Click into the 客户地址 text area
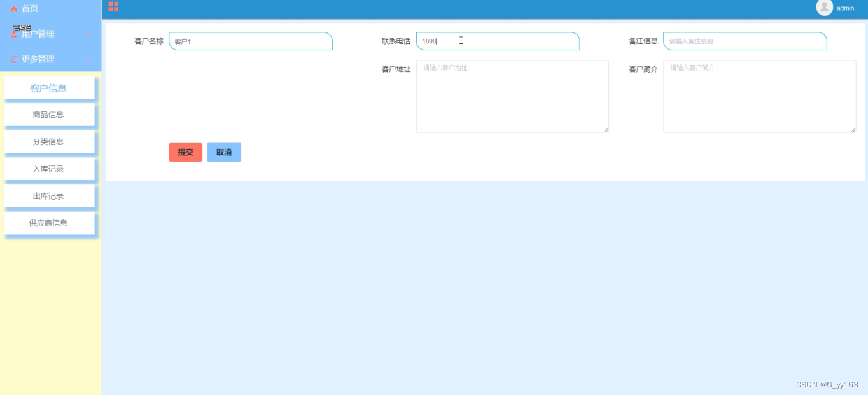 coord(512,96)
